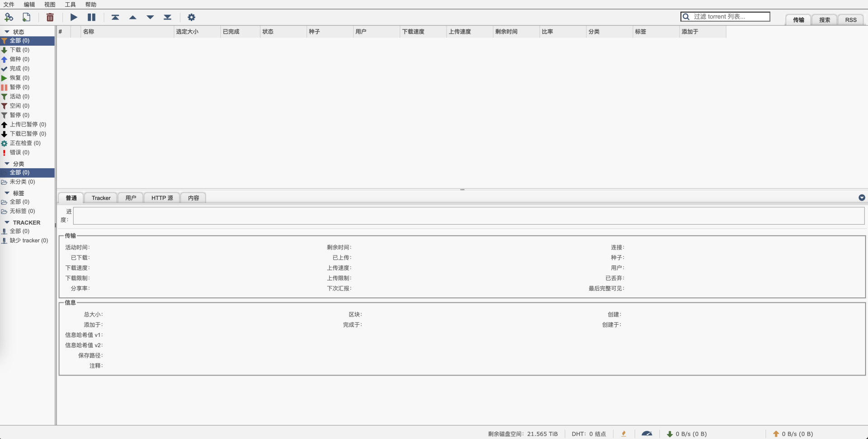Open the options gear icon
Image resolution: width=868 pixels, height=439 pixels.
click(x=191, y=17)
